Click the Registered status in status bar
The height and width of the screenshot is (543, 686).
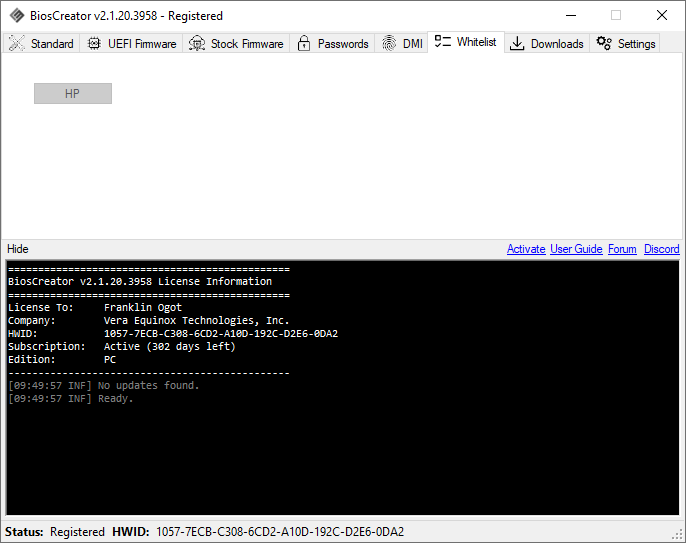click(x=77, y=532)
